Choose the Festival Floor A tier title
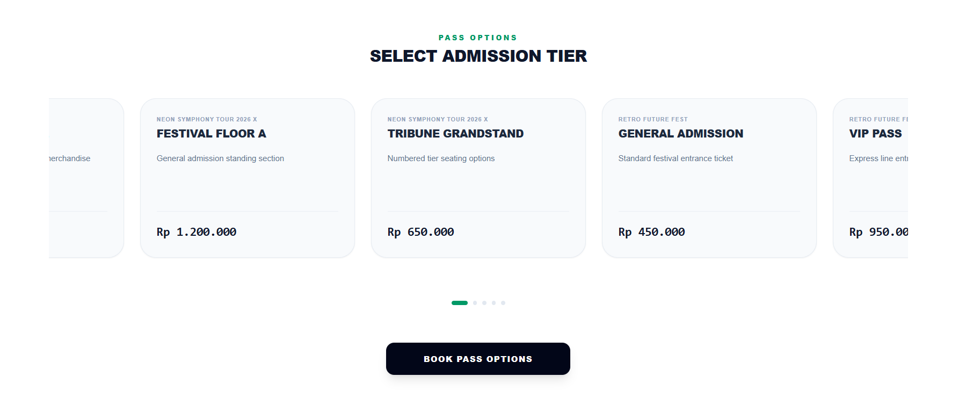The width and height of the screenshot is (980, 420). point(212,134)
